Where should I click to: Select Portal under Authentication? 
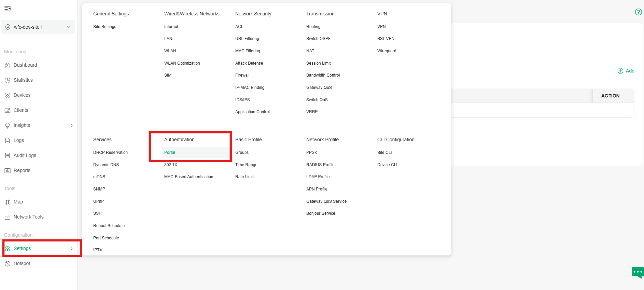click(170, 153)
